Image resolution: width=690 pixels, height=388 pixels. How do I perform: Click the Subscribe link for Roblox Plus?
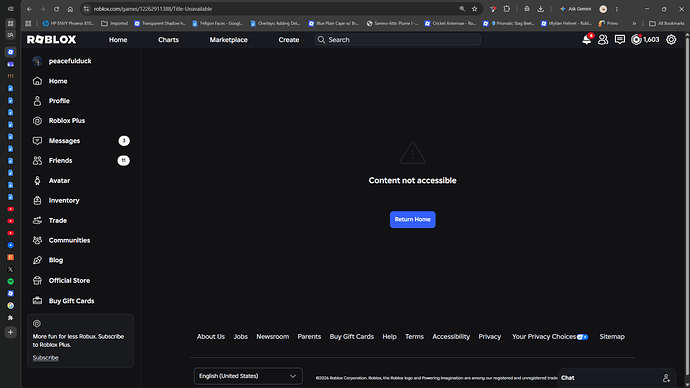pos(45,358)
